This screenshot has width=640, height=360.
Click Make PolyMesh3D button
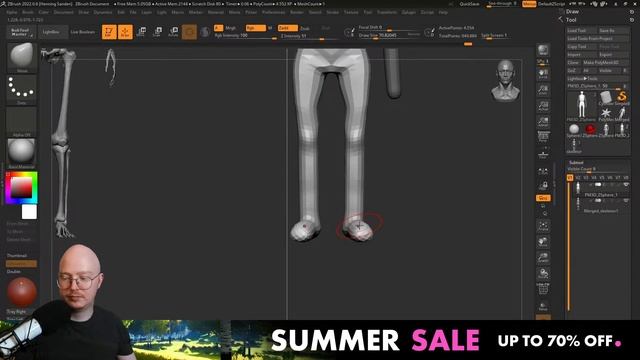click(606, 62)
